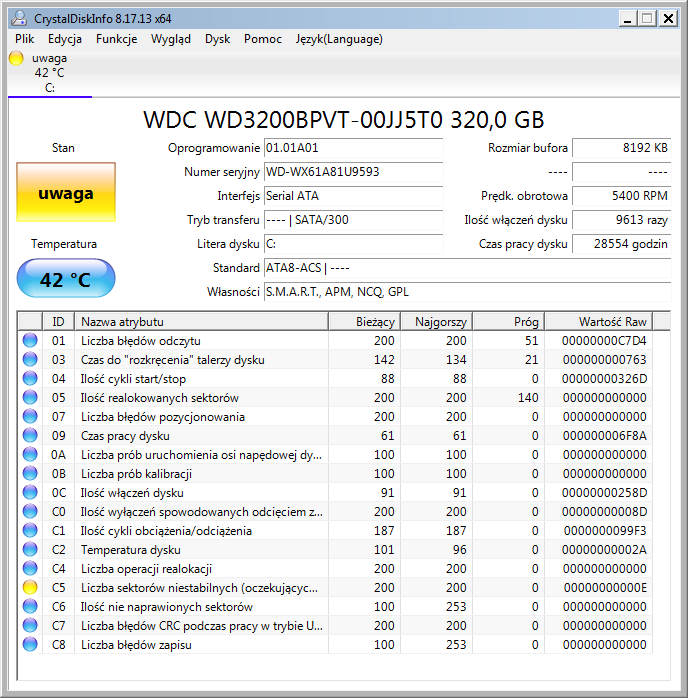The height and width of the screenshot is (698, 688).
Task: Select the 'Ilość cykli obciążenia/odciążenia' attribute name
Action: 166,531
